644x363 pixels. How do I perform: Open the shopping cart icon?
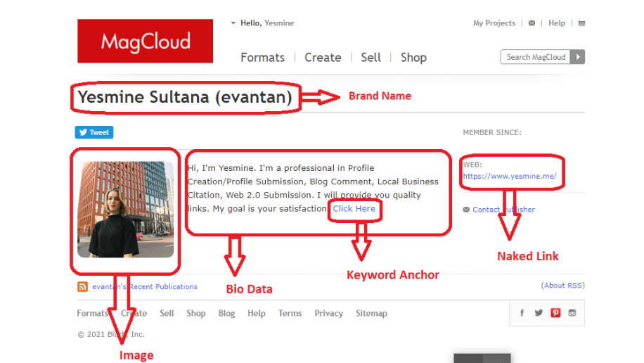click(581, 23)
